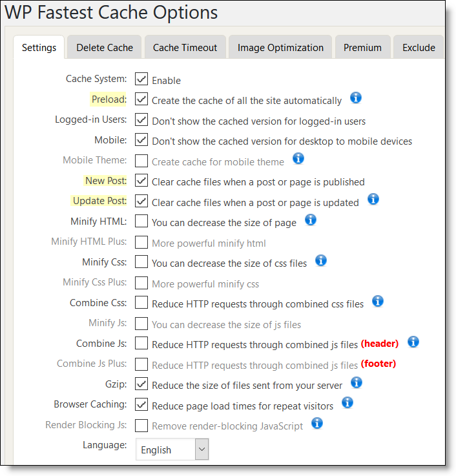Show info for Minify Css option
The image size is (456, 476).
(320, 261)
